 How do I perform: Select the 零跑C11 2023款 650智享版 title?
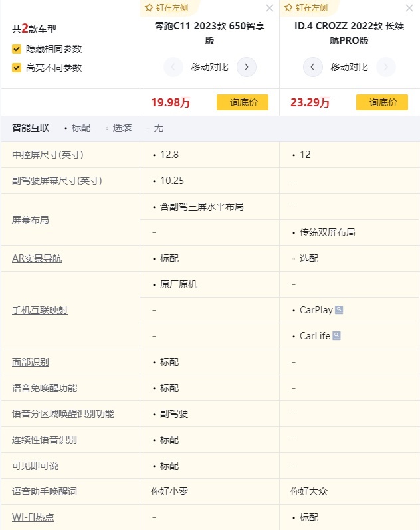tap(209, 33)
